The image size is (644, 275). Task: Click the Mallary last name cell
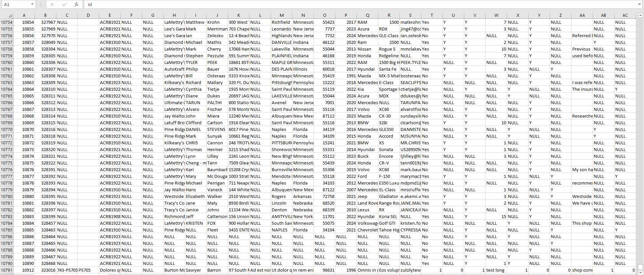click(217, 82)
